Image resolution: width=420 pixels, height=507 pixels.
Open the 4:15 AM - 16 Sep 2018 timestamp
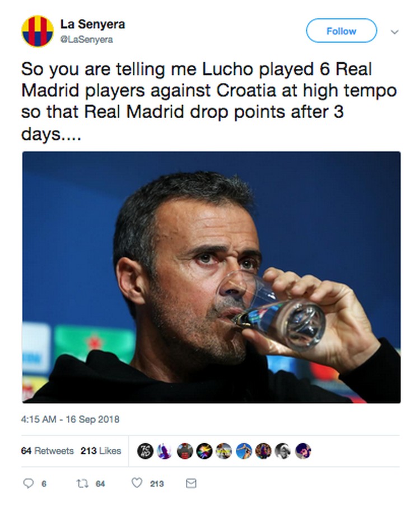pos(70,419)
